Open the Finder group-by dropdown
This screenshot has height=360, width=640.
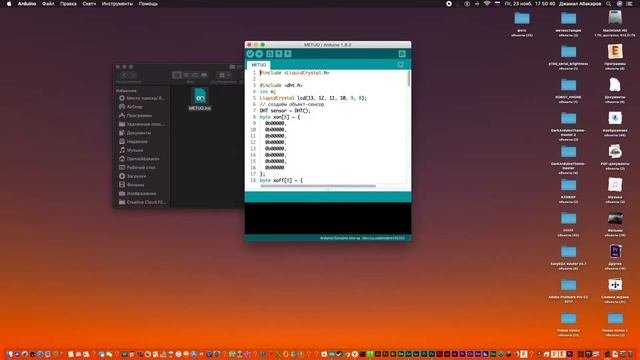224,75
